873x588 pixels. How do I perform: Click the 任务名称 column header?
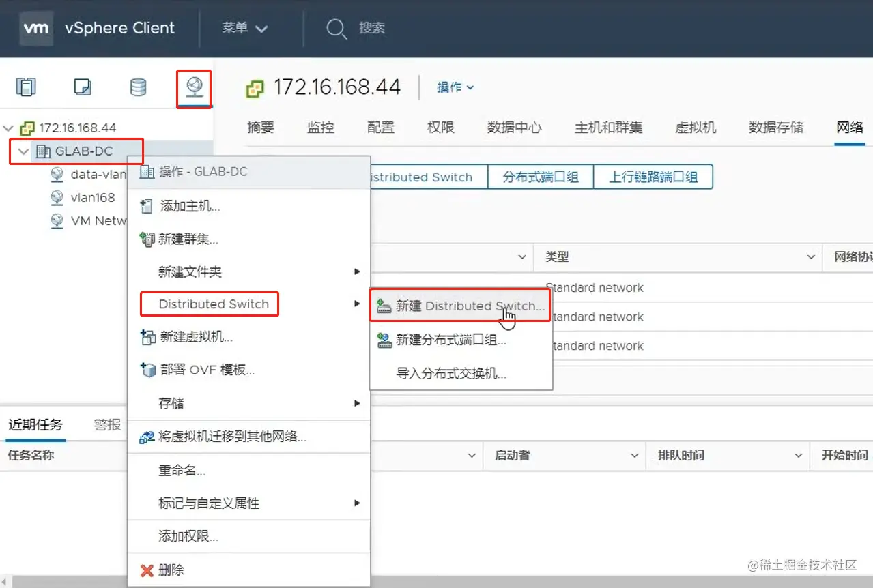[31, 455]
